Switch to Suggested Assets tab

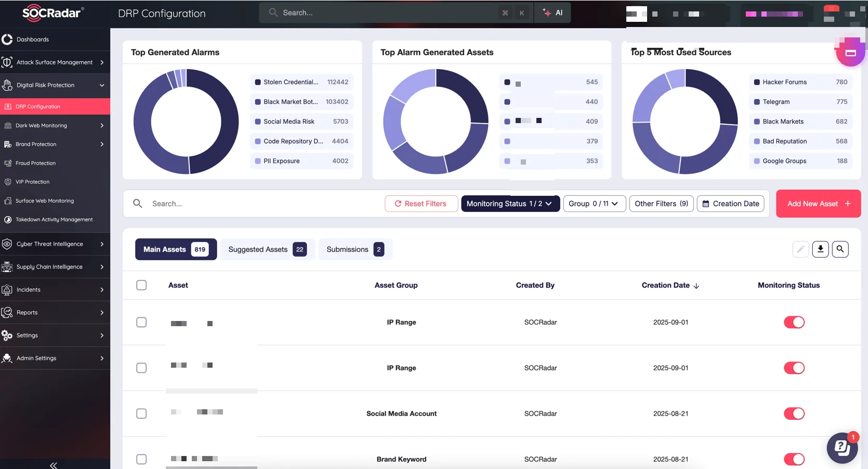click(268, 249)
